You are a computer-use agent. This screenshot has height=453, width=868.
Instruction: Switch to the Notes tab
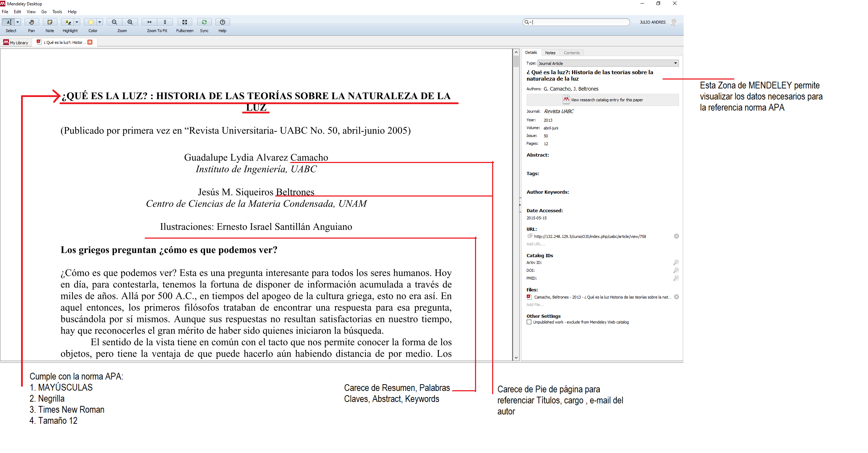coord(550,53)
